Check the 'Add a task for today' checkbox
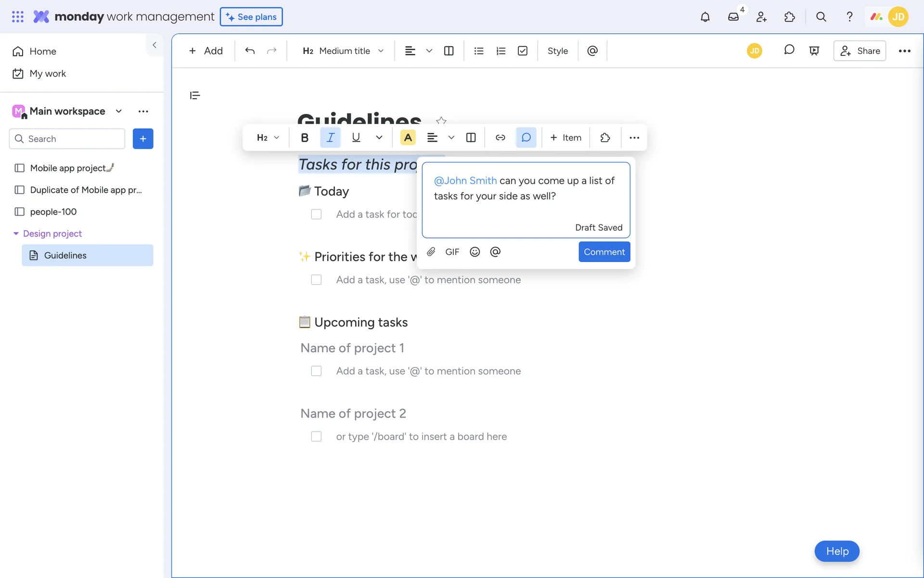 point(316,214)
